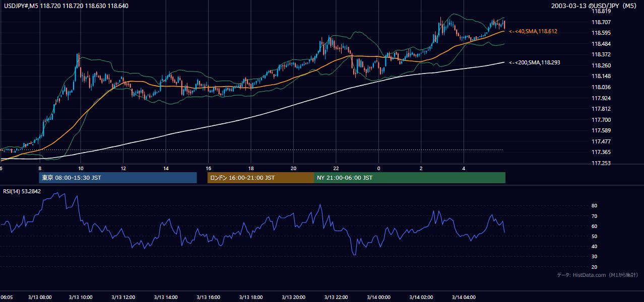The width and height of the screenshot is (644, 302).
Task: Select the orange 40 SMA label 118.612
Action: pos(533,31)
